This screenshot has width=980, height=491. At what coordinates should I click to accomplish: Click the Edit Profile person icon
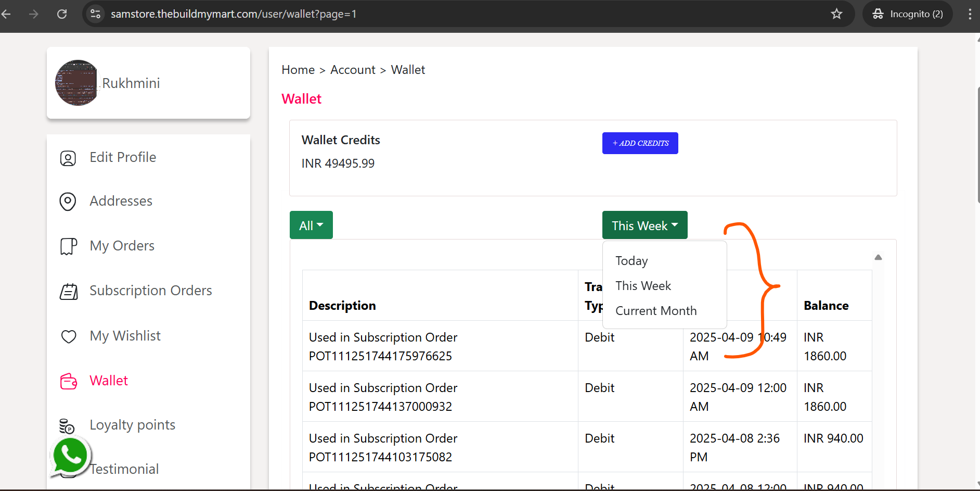[68, 158]
